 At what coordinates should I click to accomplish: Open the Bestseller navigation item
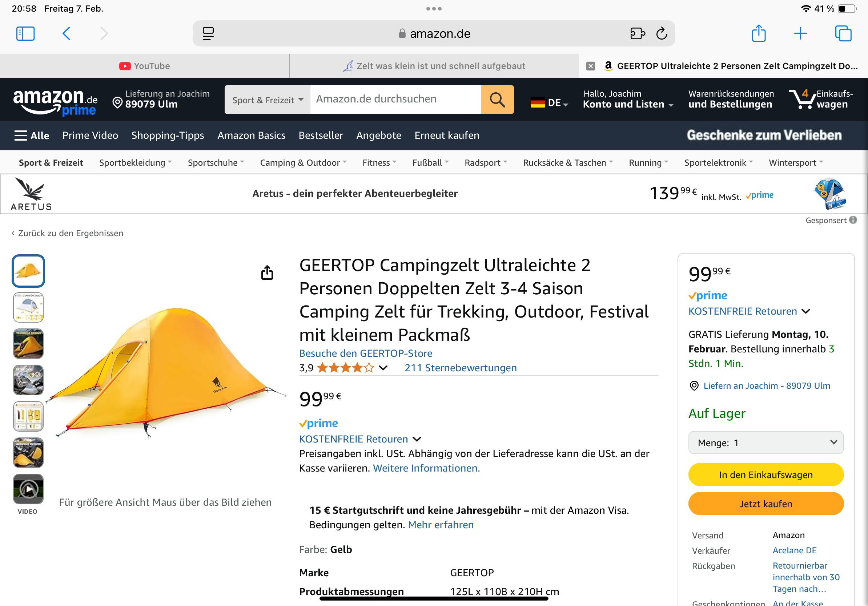(x=321, y=135)
